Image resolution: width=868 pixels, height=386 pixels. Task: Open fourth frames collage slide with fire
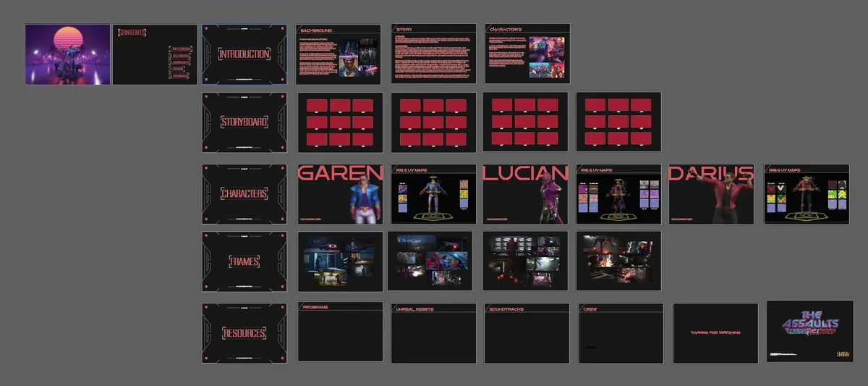pyautogui.click(x=618, y=261)
